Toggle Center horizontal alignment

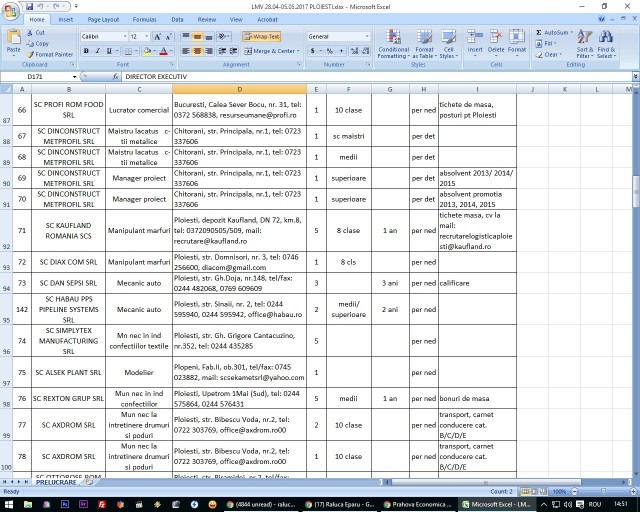pyautogui.click(x=197, y=51)
